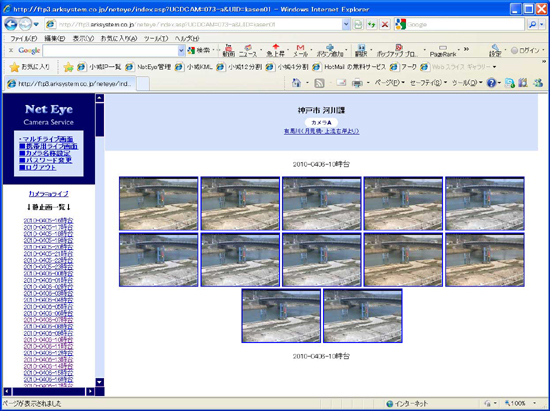
Task: Focus the Google search box in the top right
Action: [465, 24]
